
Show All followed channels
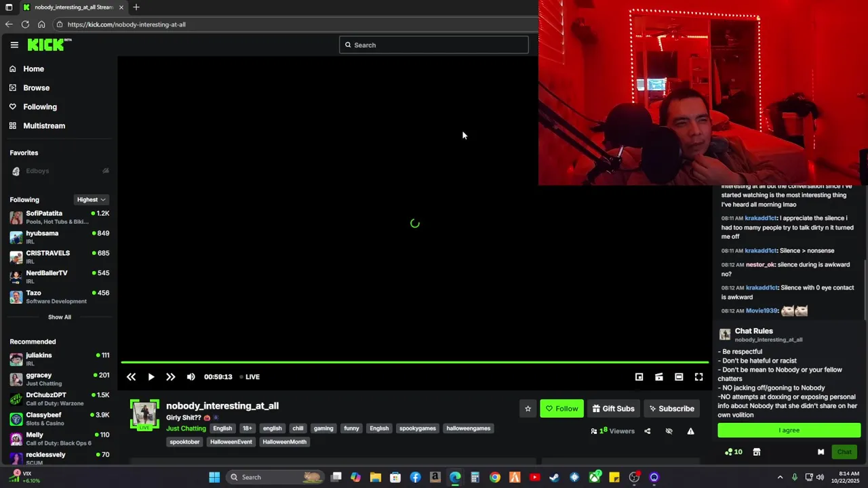(59, 317)
